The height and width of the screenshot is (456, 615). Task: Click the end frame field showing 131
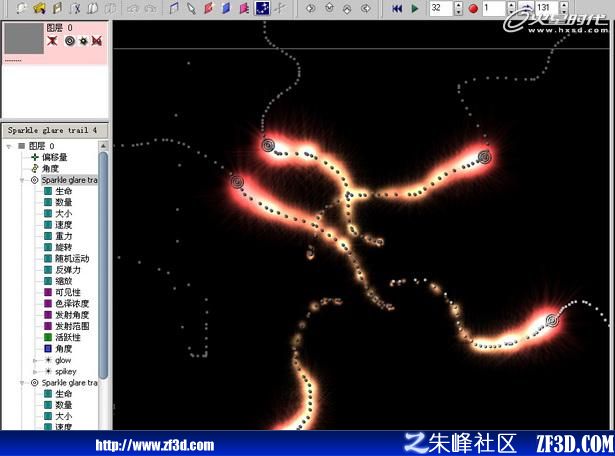pos(547,8)
